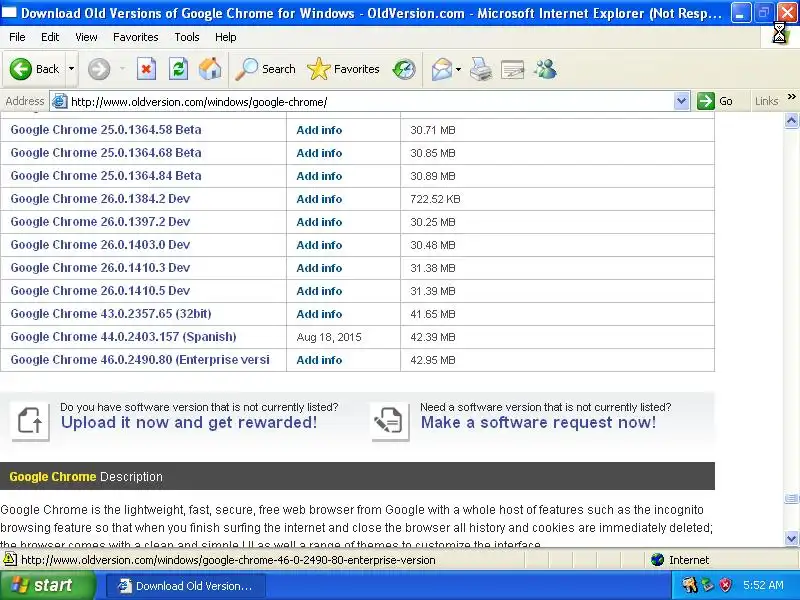Screen dimensions: 800x600
Task: Open the Tools menu
Action: (x=187, y=37)
